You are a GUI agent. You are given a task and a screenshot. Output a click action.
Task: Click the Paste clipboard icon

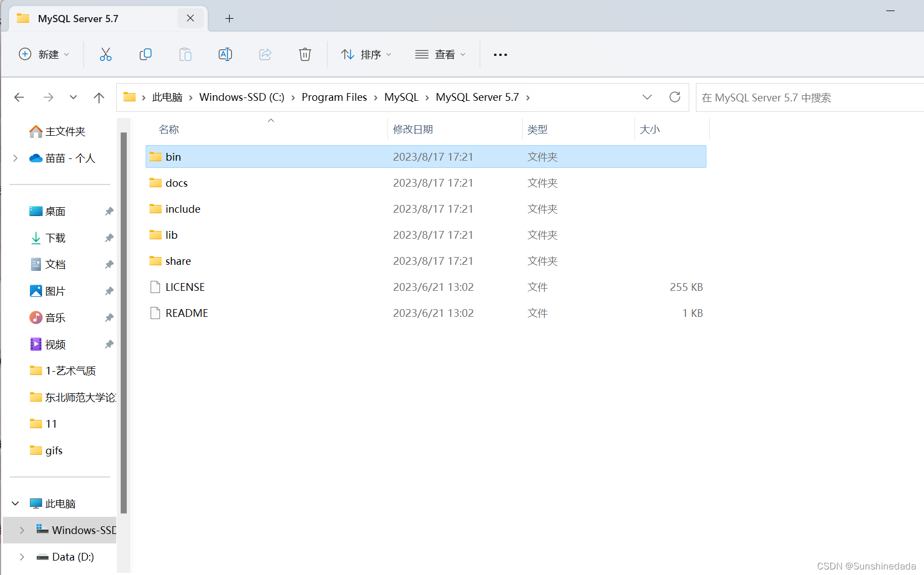[185, 54]
